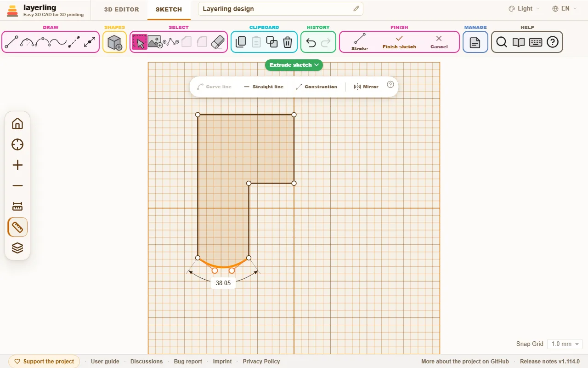Pick the dashed construction line tool
The height and width of the screenshot is (368, 588).
[x=74, y=42]
